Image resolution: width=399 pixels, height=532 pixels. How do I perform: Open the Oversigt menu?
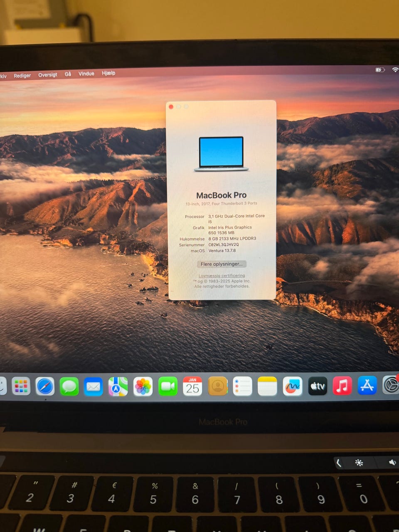(x=48, y=75)
